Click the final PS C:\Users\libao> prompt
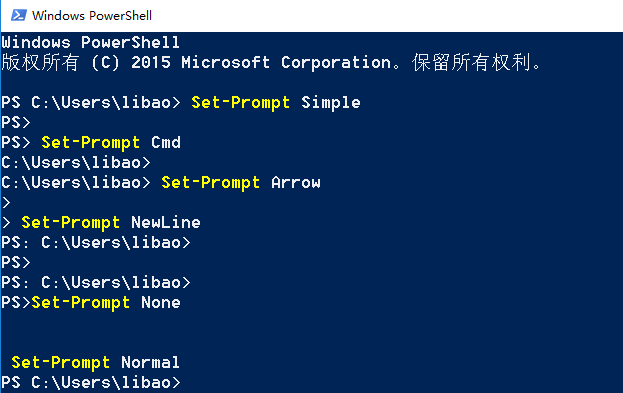The image size is (623, 393). pos(91,382)
